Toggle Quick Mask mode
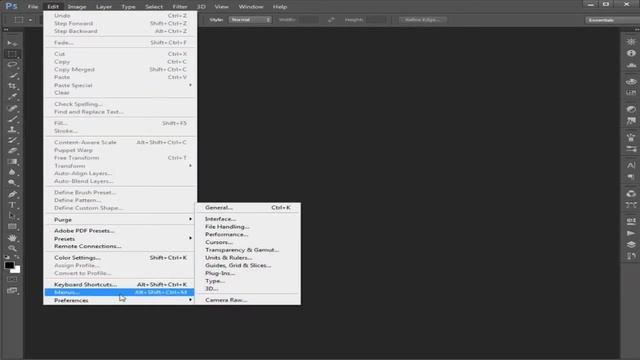 pos(12,280)
